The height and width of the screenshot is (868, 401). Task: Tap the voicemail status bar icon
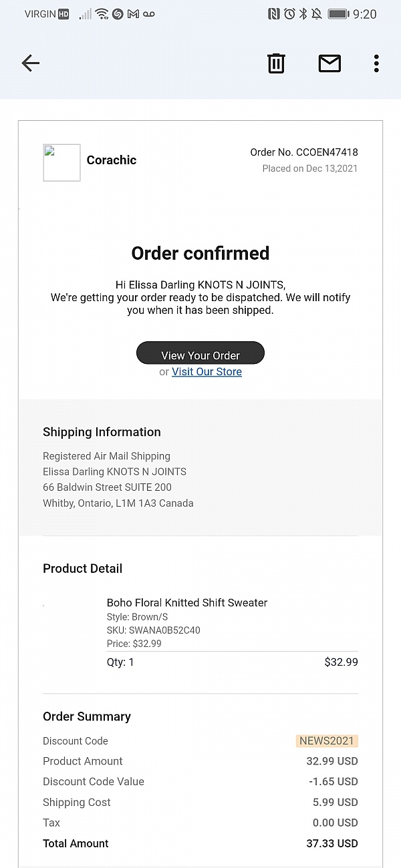[x=148, y=14]
